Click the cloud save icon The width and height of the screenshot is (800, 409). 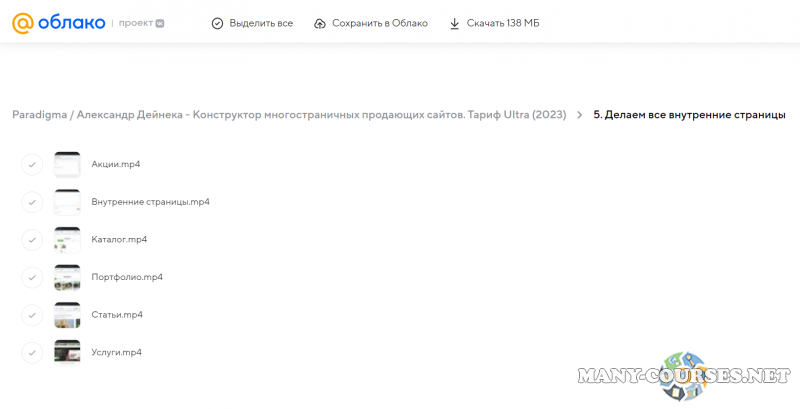[320, 23]
